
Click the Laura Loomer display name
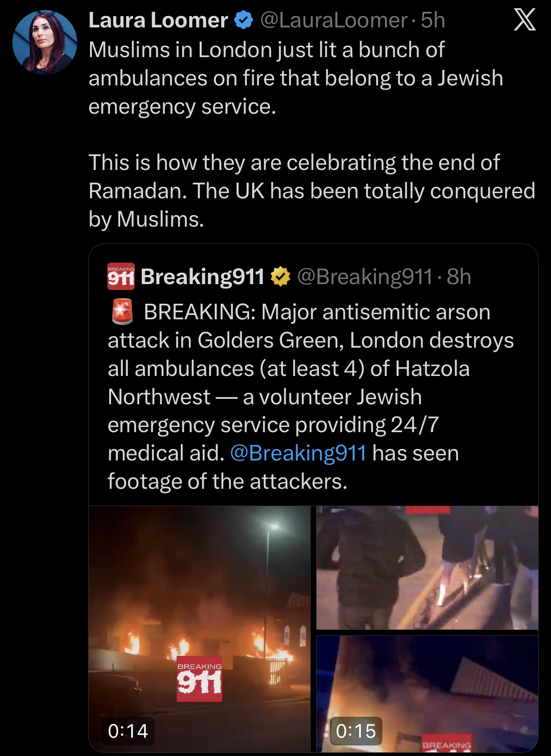pyautogui.click(x=158, y=20)
